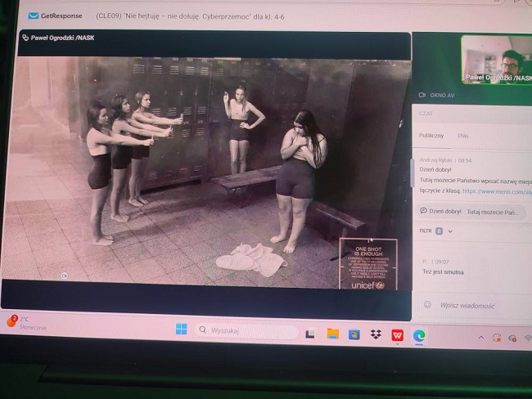Image resolution: width=532 pixels, height=399 pixels.
Task: Click the pinned 'Dzień dobry!' message bar
Action: [472, 211]
